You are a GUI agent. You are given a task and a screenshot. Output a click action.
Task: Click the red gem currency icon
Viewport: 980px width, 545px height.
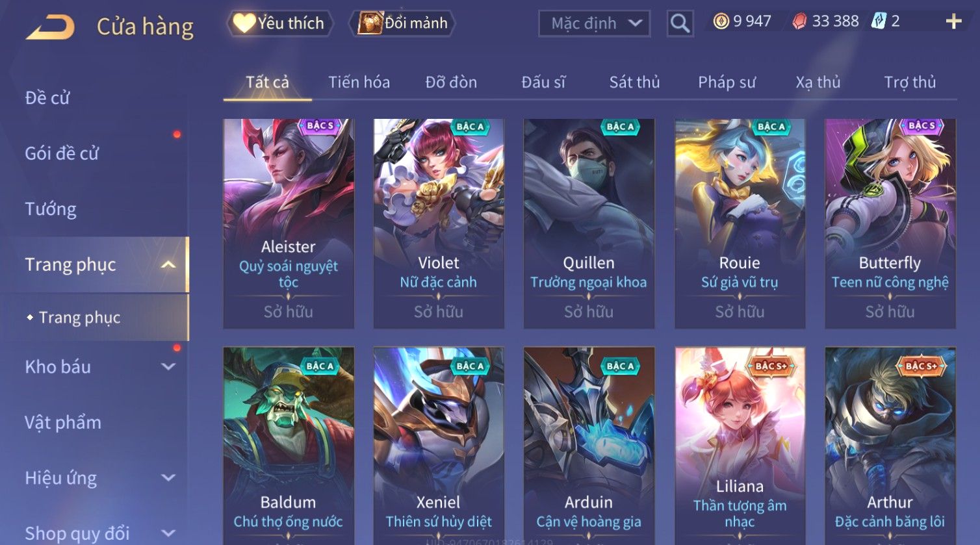tap(799, 21)
